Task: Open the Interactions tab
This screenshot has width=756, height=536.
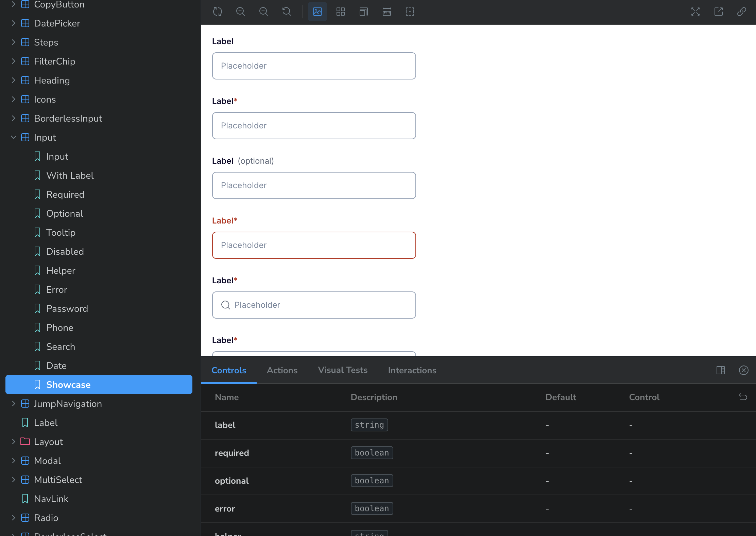Action: tap(412, 370)
